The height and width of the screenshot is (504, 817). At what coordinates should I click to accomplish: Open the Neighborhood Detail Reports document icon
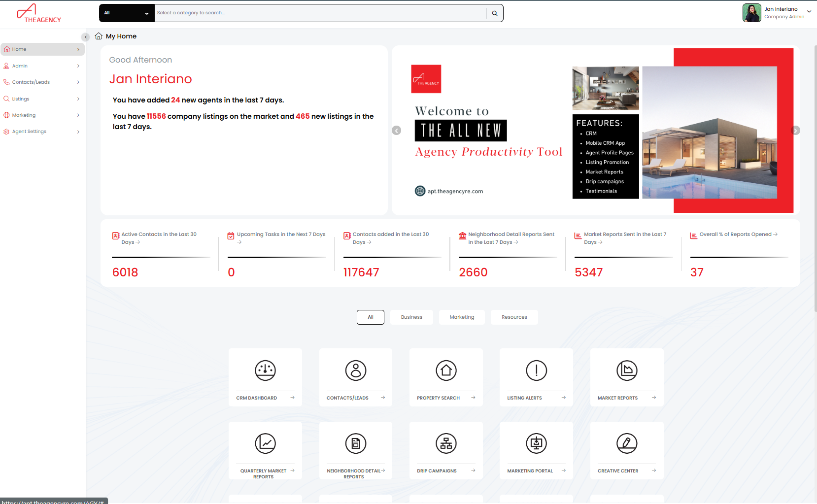point(356,443)
